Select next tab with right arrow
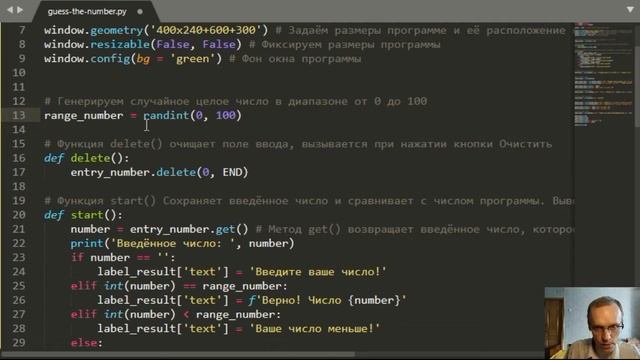This screenshot has width=640, height=360. click(x=20, y=9)
